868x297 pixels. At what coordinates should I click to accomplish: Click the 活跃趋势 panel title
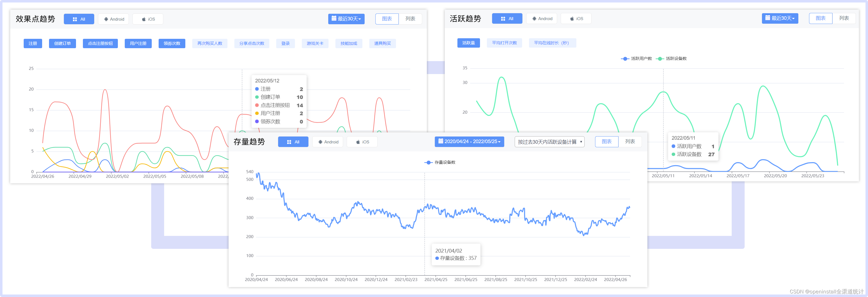click(x=465, y=18)
